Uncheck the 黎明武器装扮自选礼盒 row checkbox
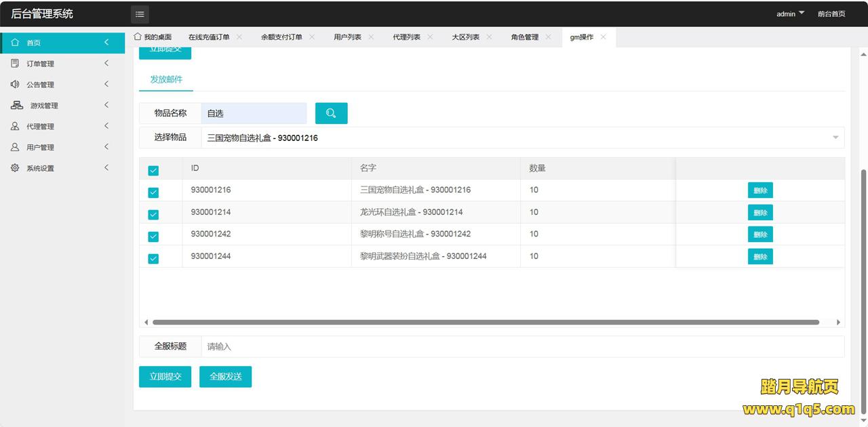The image size is (868, 427). 153,258
